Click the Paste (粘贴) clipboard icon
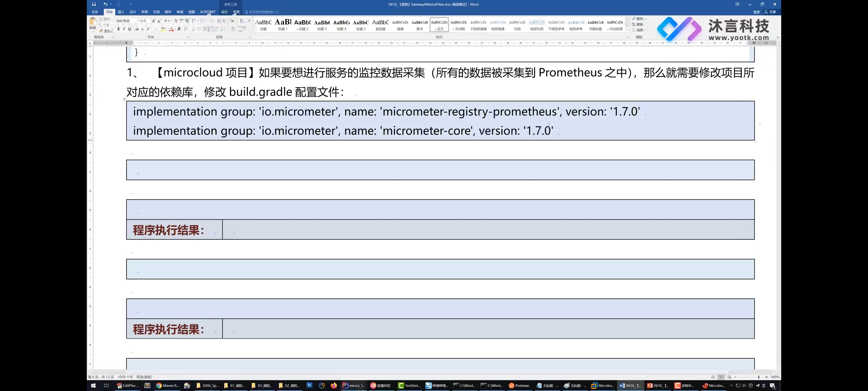 (93, 22)
